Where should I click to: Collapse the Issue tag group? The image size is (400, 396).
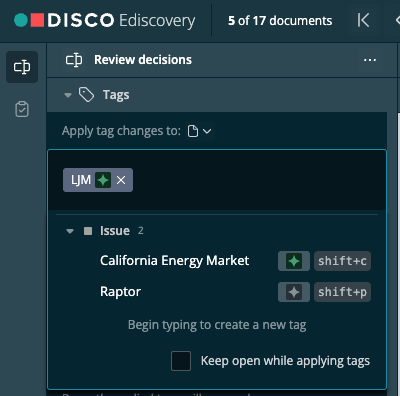coord(70,231)
